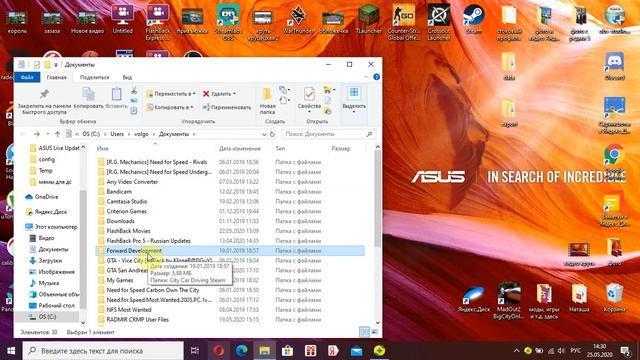This screenshot has width=640, height=360.
Task: Click 'Users' in the address path
Action: click(x=117, y=134)
